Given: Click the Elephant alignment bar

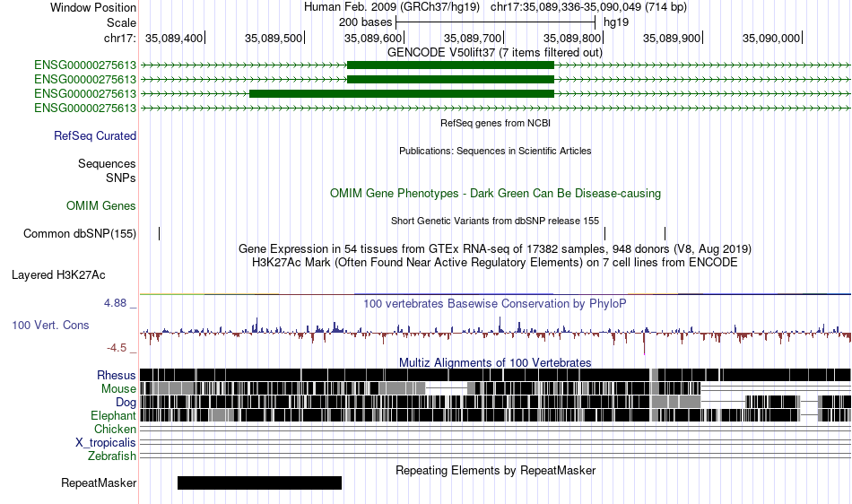Looking at the screenshot, I should click(496, 415).
